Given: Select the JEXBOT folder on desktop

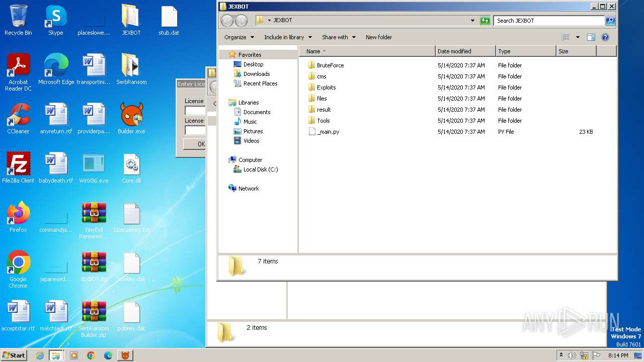Looking at the screenshot, I should pos(131,20).
